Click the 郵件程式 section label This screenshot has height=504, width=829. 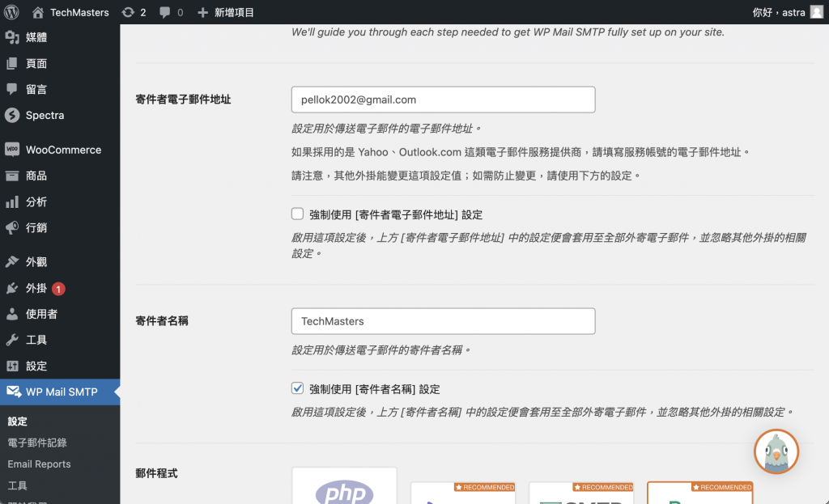click(156, 473)
